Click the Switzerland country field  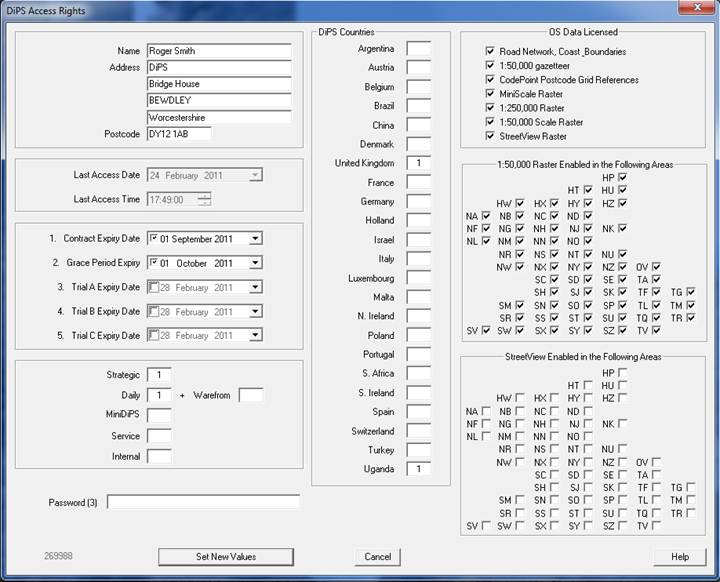point(419,431)
